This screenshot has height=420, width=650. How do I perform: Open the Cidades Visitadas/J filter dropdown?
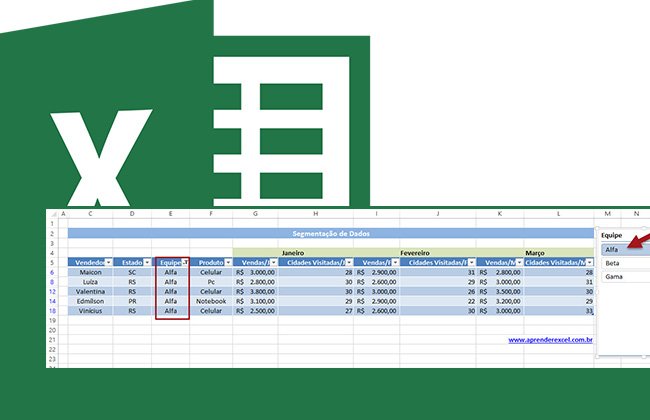349,262
